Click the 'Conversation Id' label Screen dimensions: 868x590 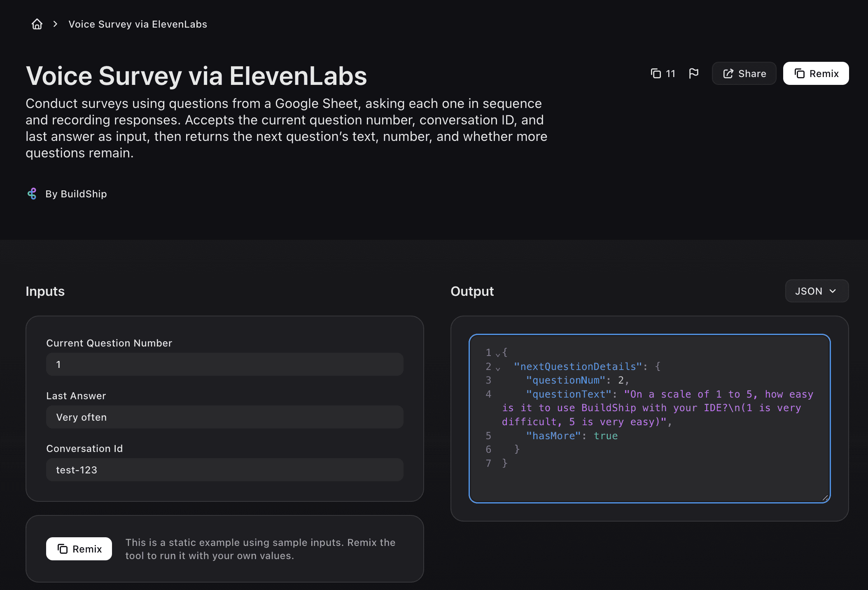pyautogui.click(x=84, y=449)
